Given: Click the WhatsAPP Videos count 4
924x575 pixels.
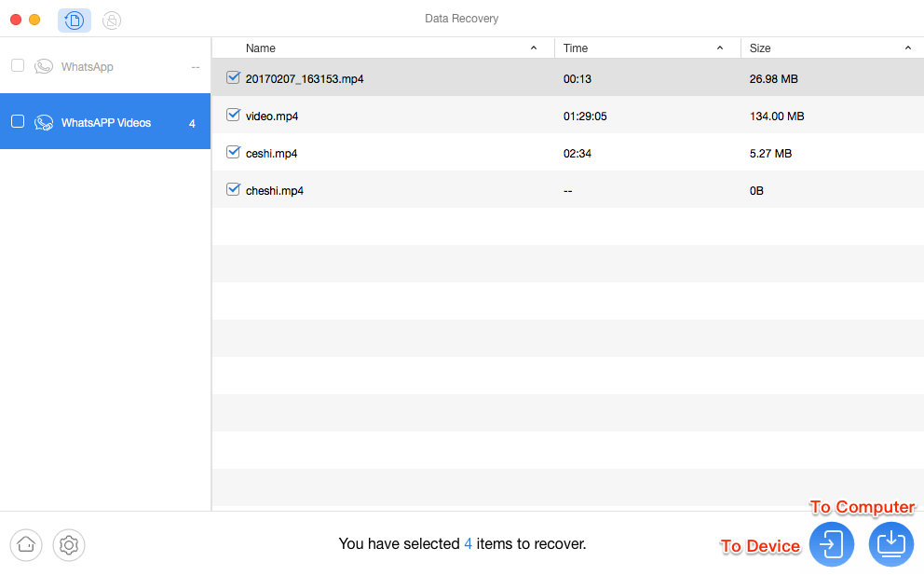Looking at the screenshot, I should click(x=192, y=123).
